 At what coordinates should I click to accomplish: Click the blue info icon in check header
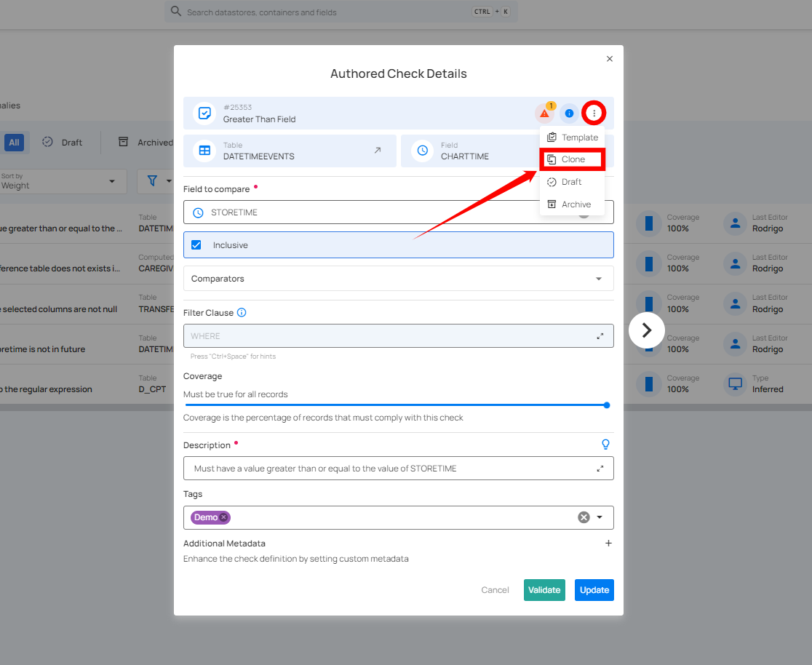pyautogui.click(x=569, y=114)
